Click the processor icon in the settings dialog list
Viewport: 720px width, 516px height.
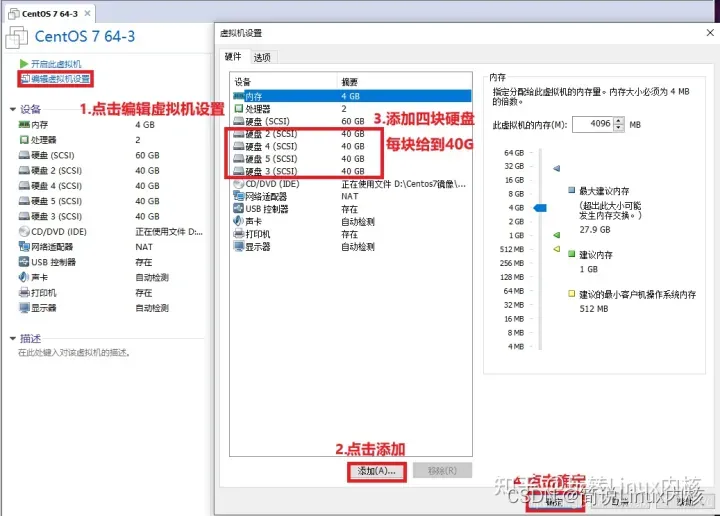pyautogui.click(x=238, y=109)
